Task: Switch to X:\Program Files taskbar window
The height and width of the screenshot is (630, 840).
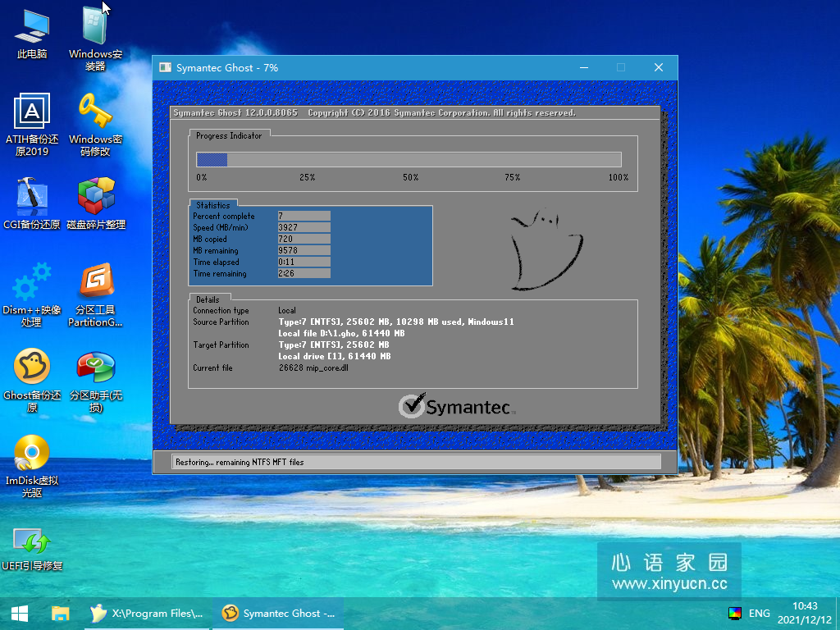Action: (148, 614)
